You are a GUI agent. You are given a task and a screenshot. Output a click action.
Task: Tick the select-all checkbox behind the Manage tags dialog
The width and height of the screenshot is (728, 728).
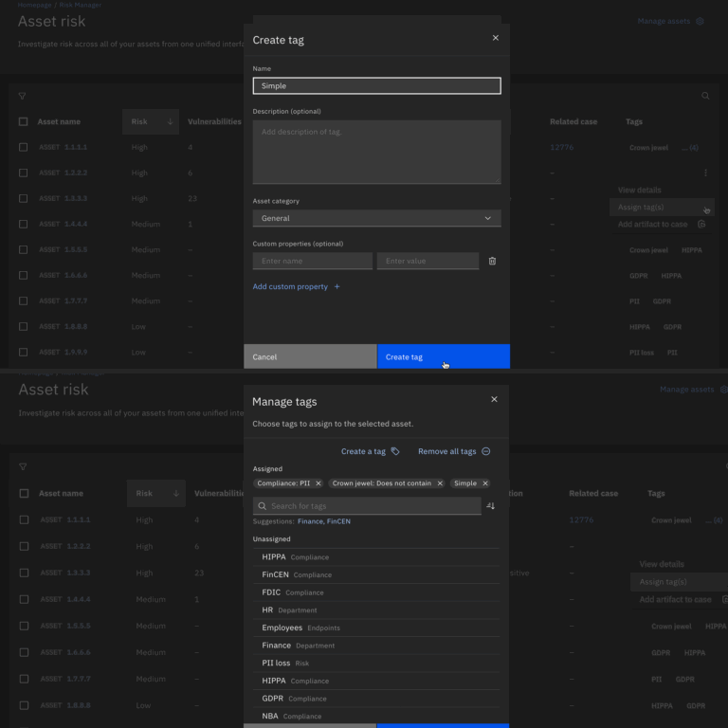[x=24, y=494]
